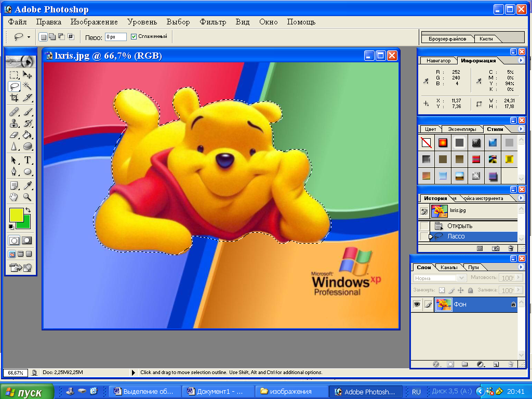532x399 pixels.
Task: Choose Subtract from selection mode button
Action: pyautogui.click(x=61, y=37)
